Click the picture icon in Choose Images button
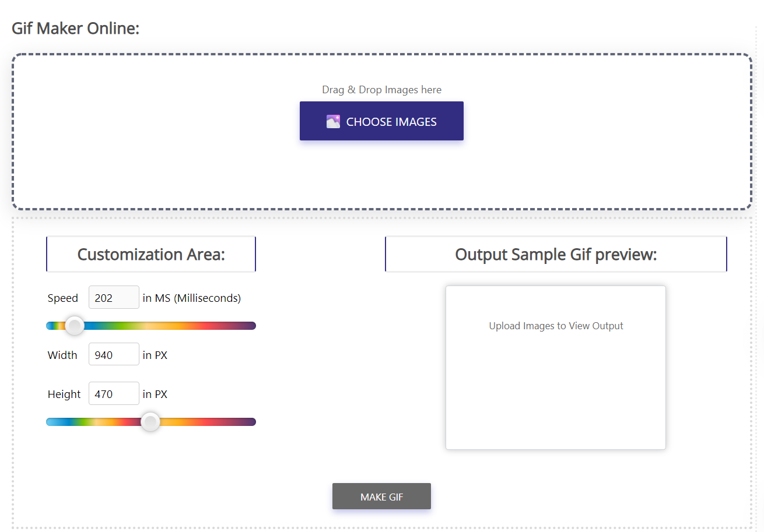Viewport: 764px width, 532px height. click(x=333, y=122)
